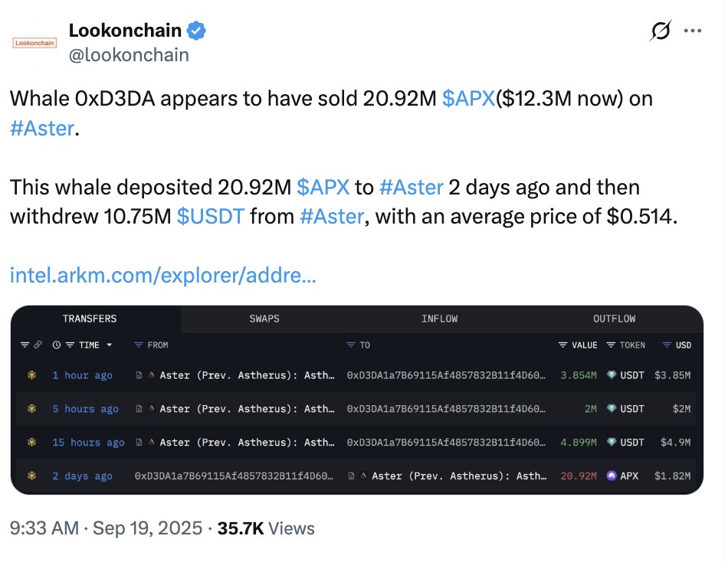Click the link icon in the table header
Image resolution: width=728 pixels, height=562 pixels.
pyautogui.click(x=38, y=345)
